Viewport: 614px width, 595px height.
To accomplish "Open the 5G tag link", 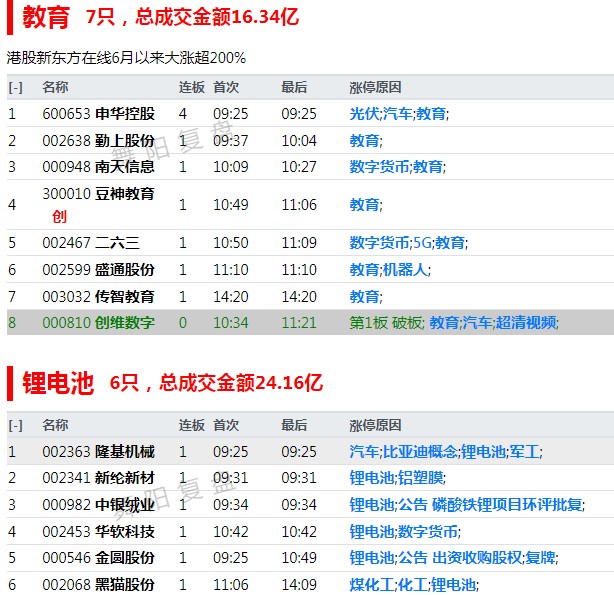I will coord(422,243).
